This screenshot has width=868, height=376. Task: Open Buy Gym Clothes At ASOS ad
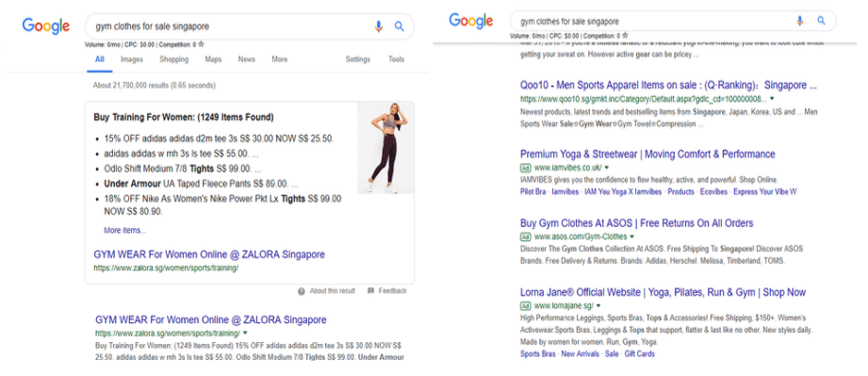click(x=636, y=223)
